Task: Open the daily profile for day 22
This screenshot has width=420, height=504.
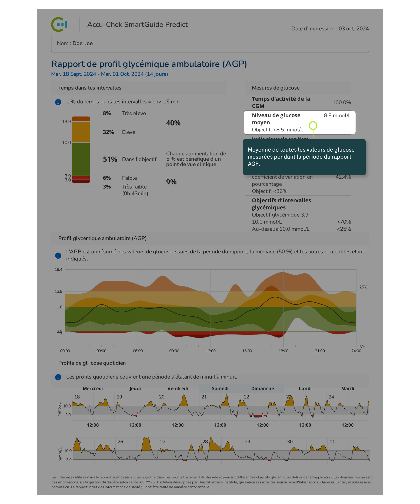Action: pyautogui.click(x=263, y=407)
